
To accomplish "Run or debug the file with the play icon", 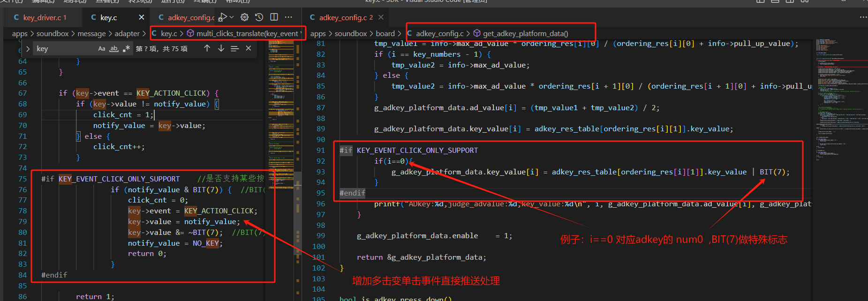I will 222,17.
